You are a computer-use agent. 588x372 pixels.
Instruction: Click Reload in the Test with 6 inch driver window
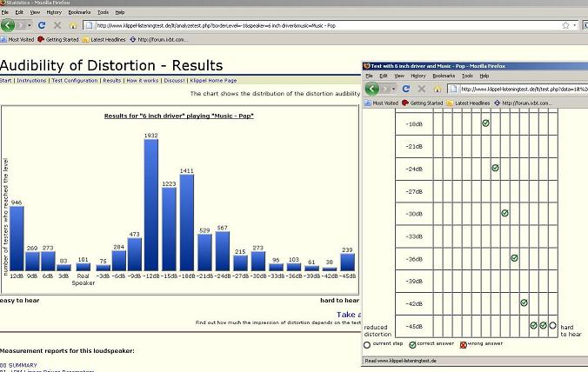[x=406, y=89]
